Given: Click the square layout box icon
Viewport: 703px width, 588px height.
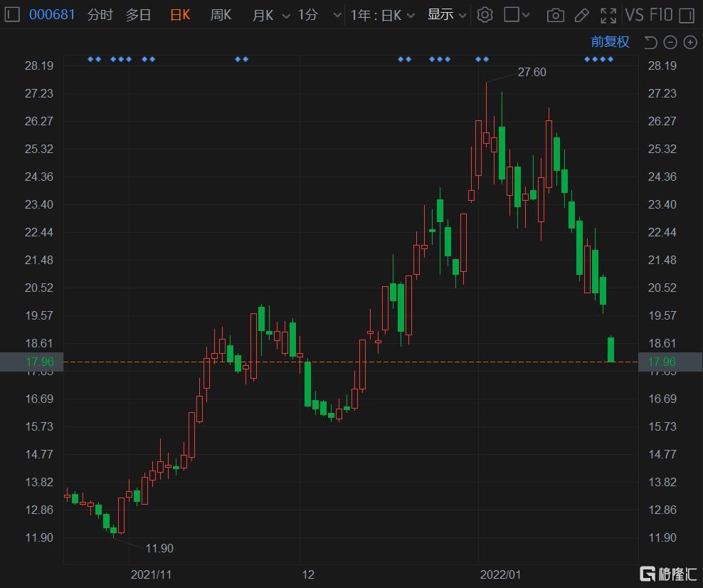Looking at the screenshot, I should pos(511,14).
